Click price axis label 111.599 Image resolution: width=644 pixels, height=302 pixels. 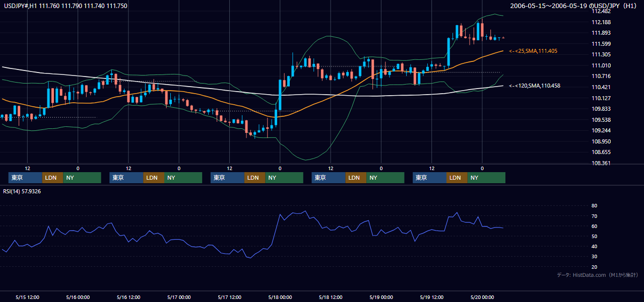click(x=601, y=44)
